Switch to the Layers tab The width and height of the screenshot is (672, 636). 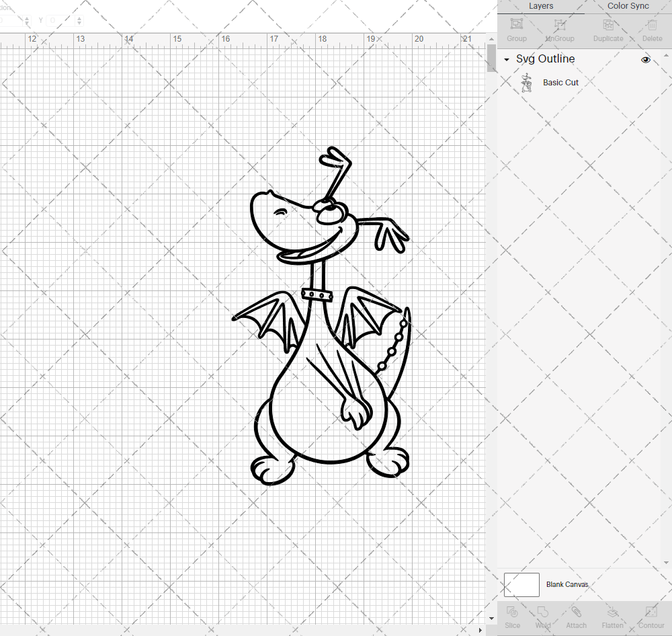541,6
